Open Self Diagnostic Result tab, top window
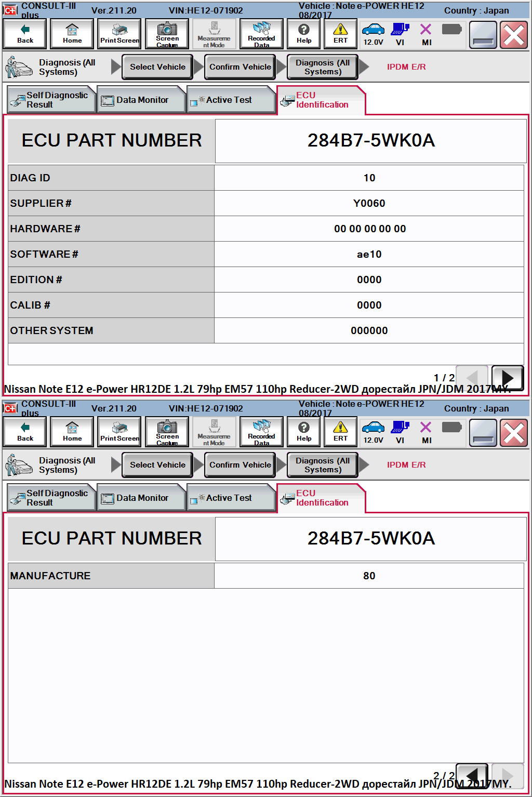This screenshot has height=797, width=532. (x=51, y=100)
